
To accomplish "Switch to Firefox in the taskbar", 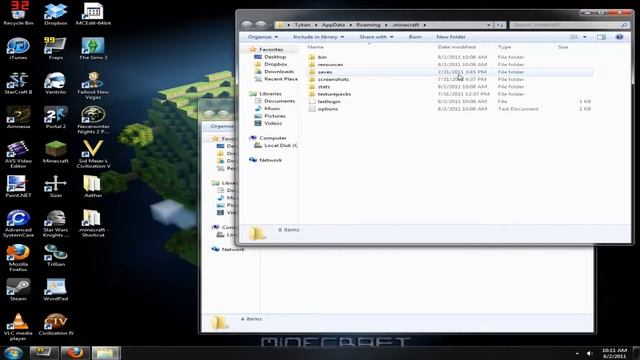I will 75,353.
